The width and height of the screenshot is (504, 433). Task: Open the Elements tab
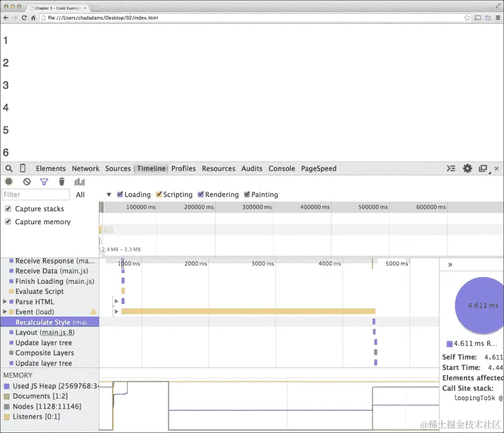(50, 168)
